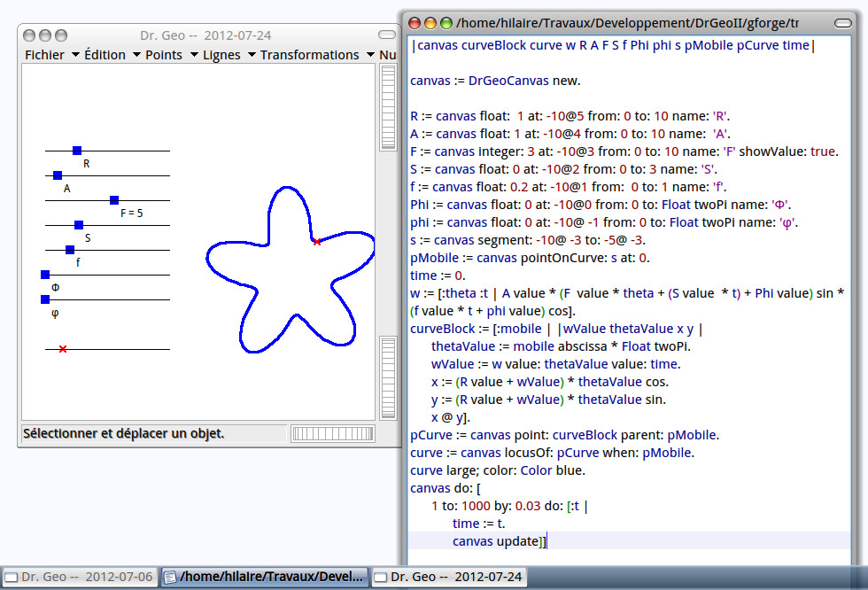
Task: Open the Transformations menu
Action: 309,55
